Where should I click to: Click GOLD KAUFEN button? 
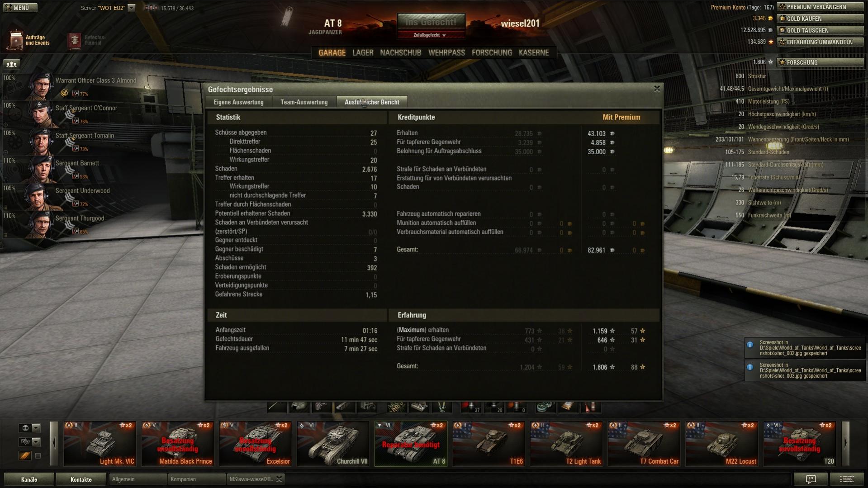click(x=820, y=19)
